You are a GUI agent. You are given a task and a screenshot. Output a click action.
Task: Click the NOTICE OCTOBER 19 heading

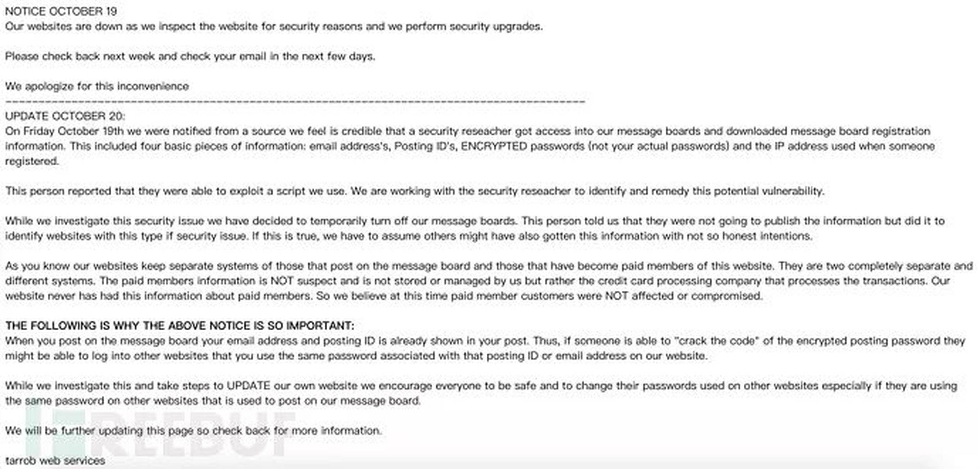(61, 11)
